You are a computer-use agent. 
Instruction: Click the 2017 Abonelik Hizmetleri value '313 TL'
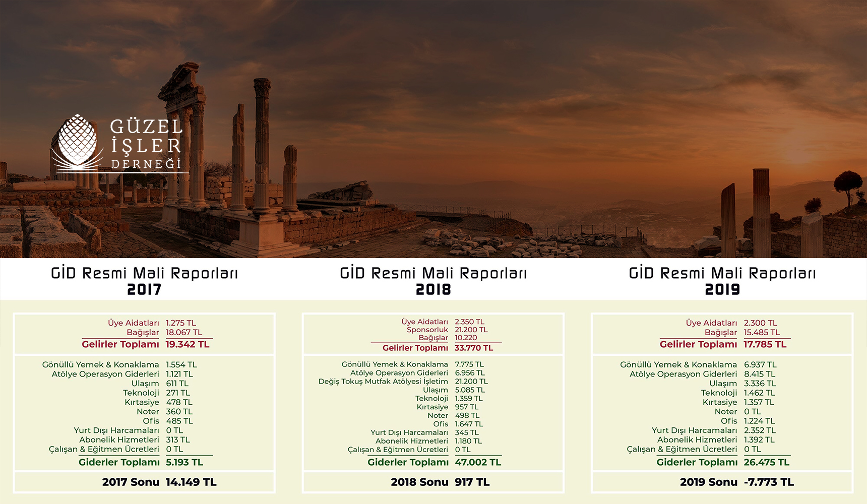coord(178,440)
